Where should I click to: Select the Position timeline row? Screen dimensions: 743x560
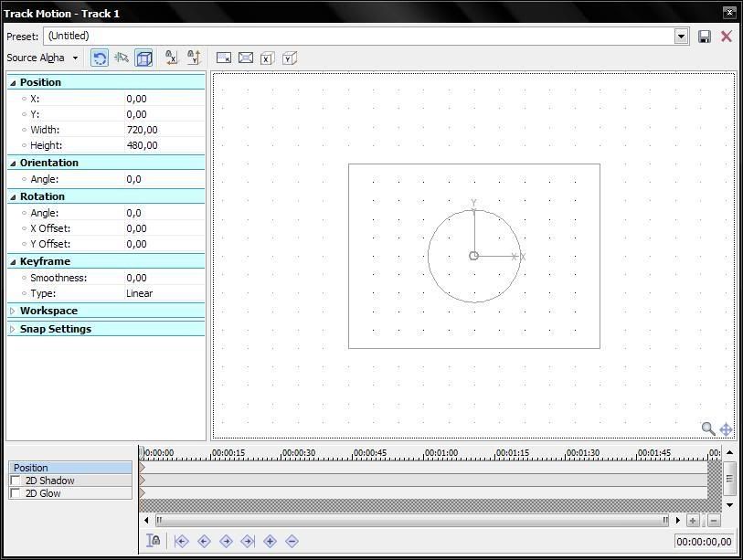pyautogui.click(x=70, y=468)
